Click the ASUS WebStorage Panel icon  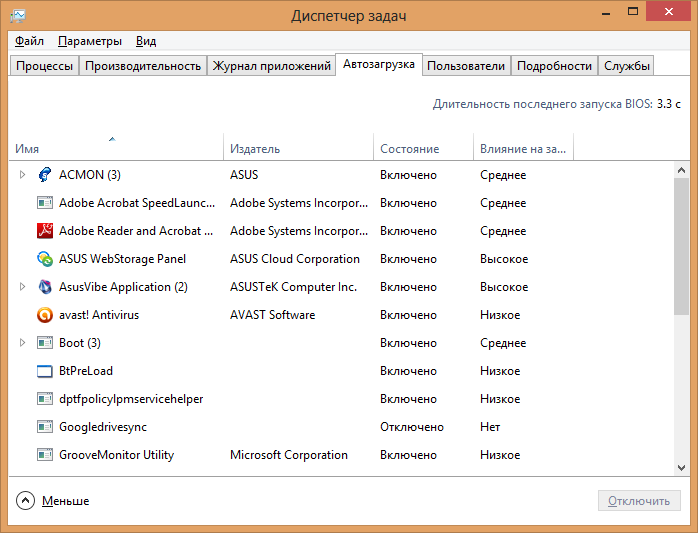[x=45, y=259]
